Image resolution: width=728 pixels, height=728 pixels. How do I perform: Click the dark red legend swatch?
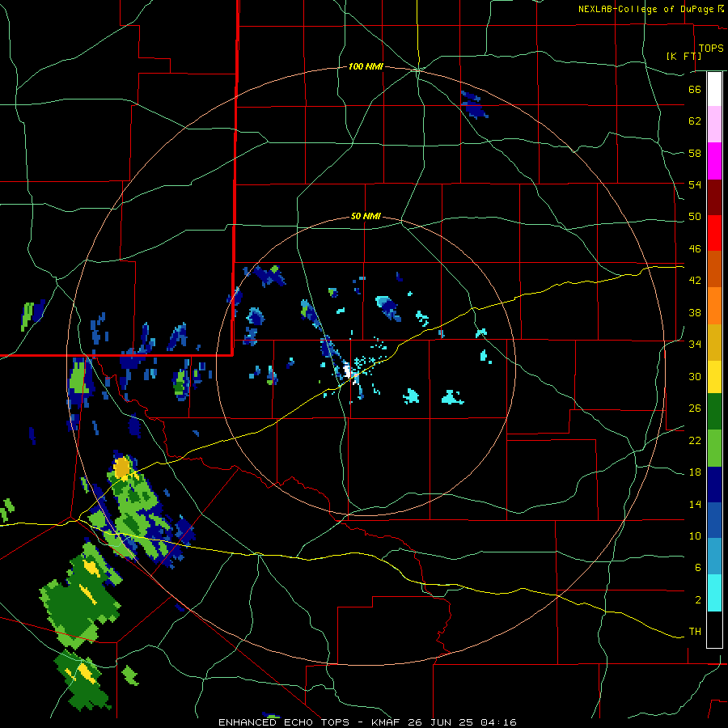pos(714,197)
